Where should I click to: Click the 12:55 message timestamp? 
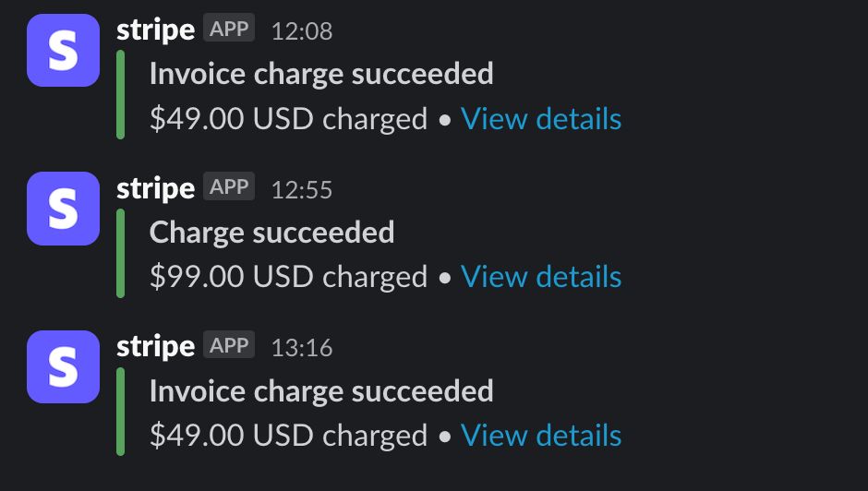pos(302,190)
